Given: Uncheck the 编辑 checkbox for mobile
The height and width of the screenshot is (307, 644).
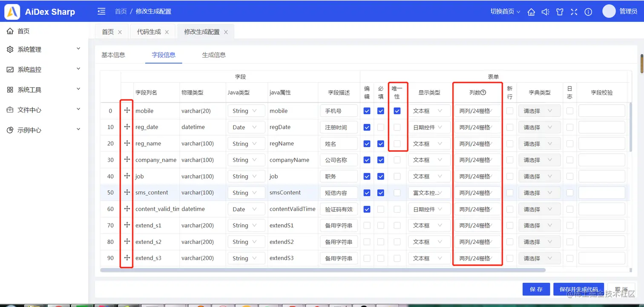Looking at the screenshot, I should pos(367,111).
